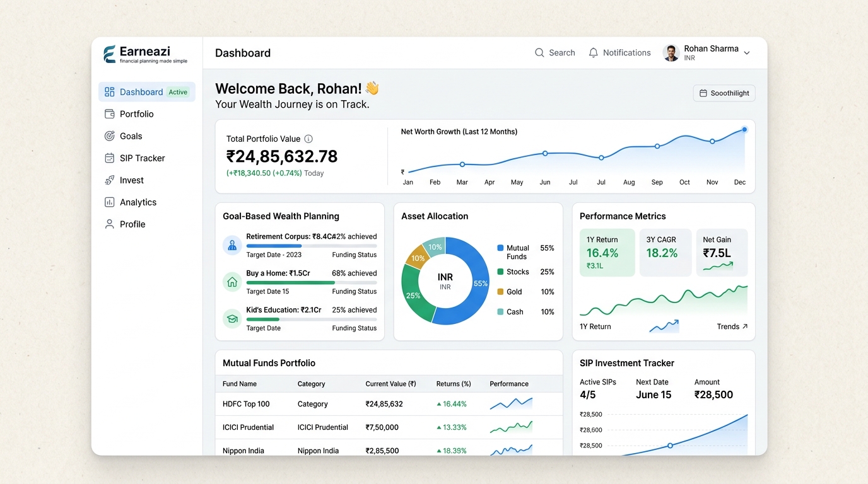Click the ₹7,50,000 current value cell
Screen dimensions: 868x484
pos(382,427)
